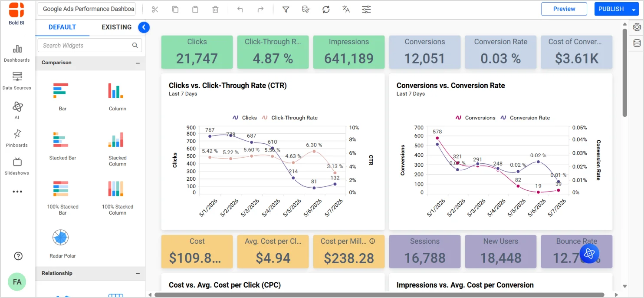
Task: Open the data source edit icon in toolbar
Action: click(x=306, y=9)
